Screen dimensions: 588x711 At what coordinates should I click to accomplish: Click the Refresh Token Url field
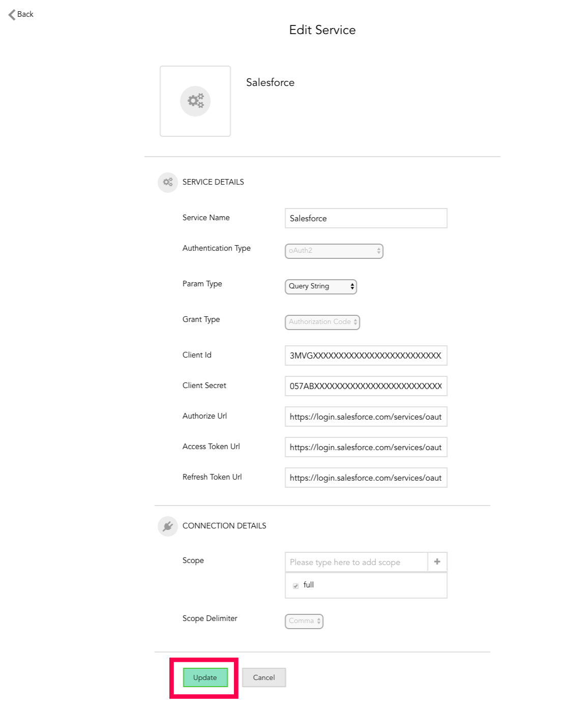(366, 478)
